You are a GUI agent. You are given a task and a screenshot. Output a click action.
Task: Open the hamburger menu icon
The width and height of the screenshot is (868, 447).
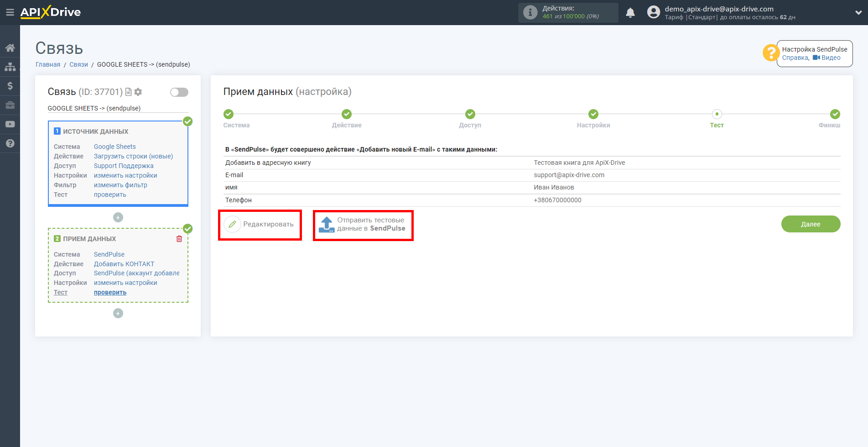10,12
